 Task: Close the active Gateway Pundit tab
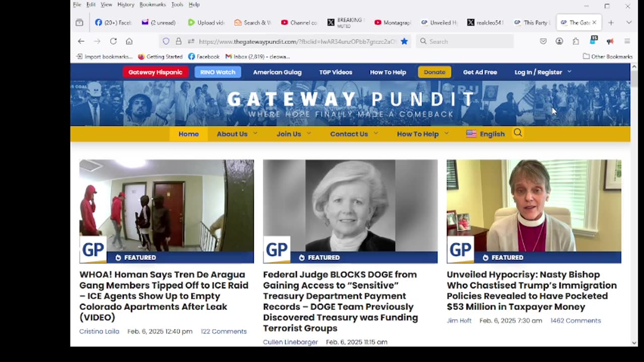pos(594,23)
